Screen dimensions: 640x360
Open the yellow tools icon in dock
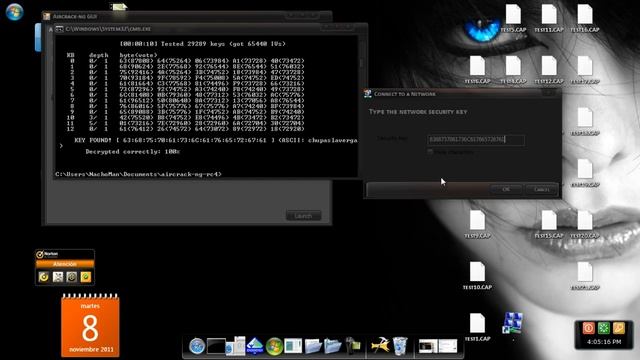pyautogui.click(x=380, y=345)
